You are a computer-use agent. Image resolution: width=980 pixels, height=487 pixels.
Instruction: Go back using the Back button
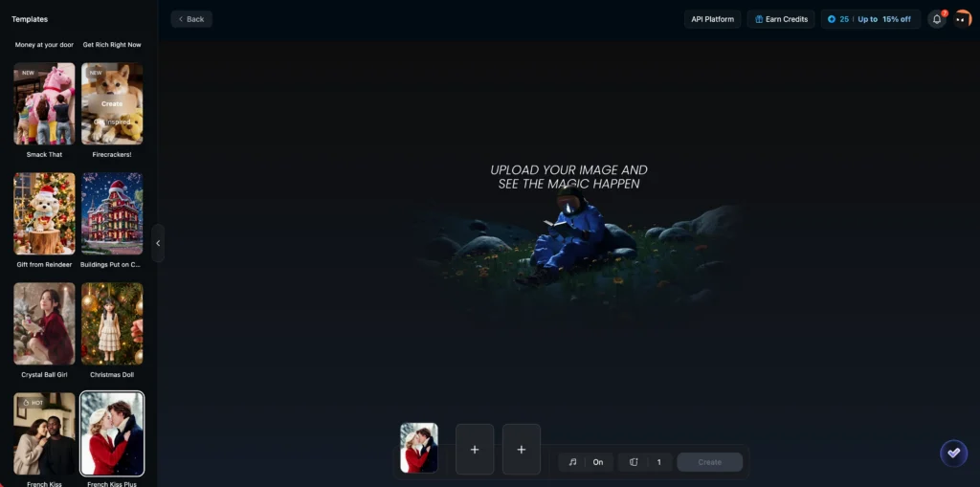[x=191, y=19]
